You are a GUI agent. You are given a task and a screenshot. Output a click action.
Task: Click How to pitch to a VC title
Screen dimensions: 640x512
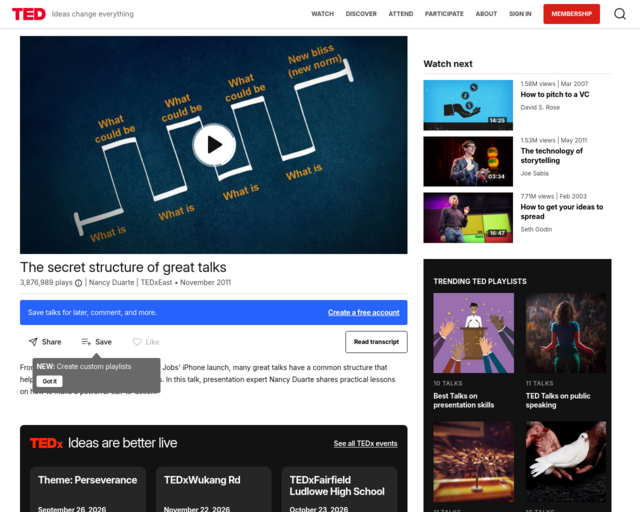[x=554, y=94]
